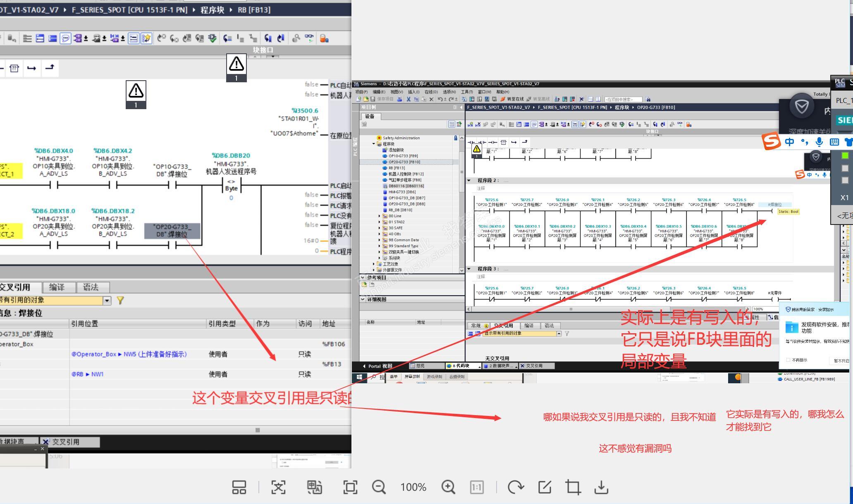Toggle the green checkbox in right panel
The height and width of the screenshot is (504, 853).
pyautogui.click(x=845, y=155)
